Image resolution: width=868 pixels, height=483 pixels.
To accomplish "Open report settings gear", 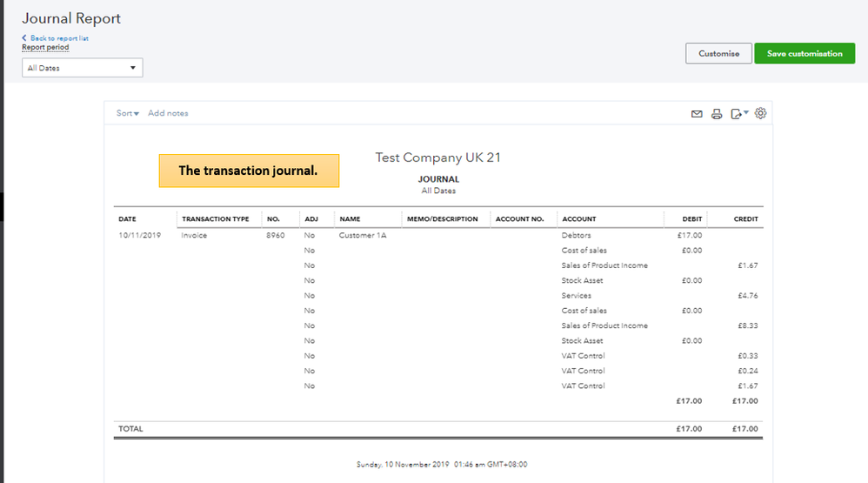I will 761,113.
